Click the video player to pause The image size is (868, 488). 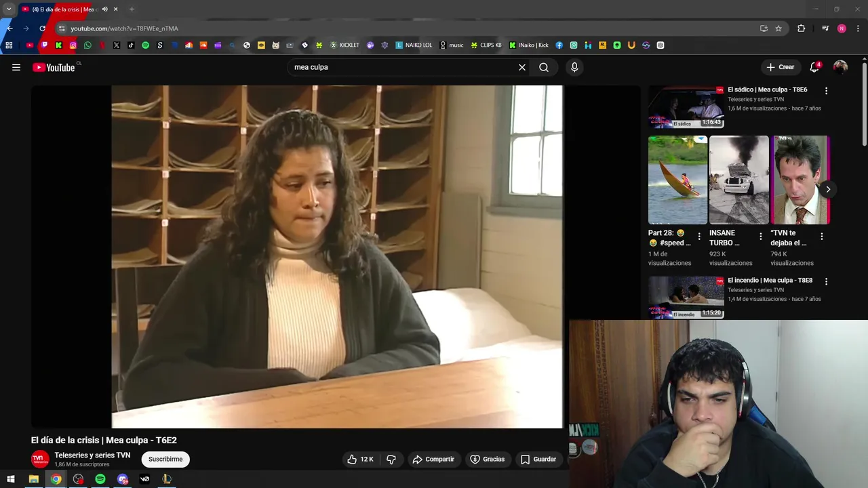[x=337, y=256]
